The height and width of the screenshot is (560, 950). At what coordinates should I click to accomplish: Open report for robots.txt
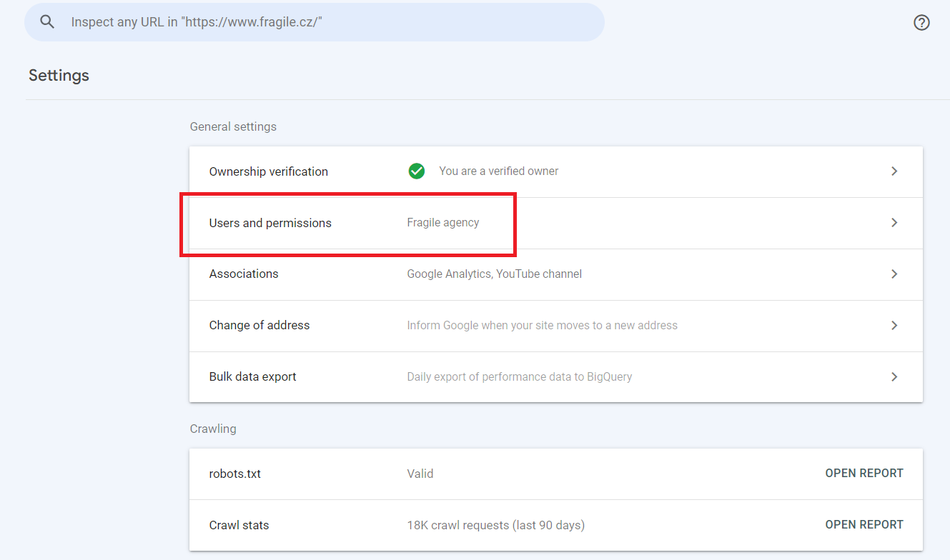864,474
